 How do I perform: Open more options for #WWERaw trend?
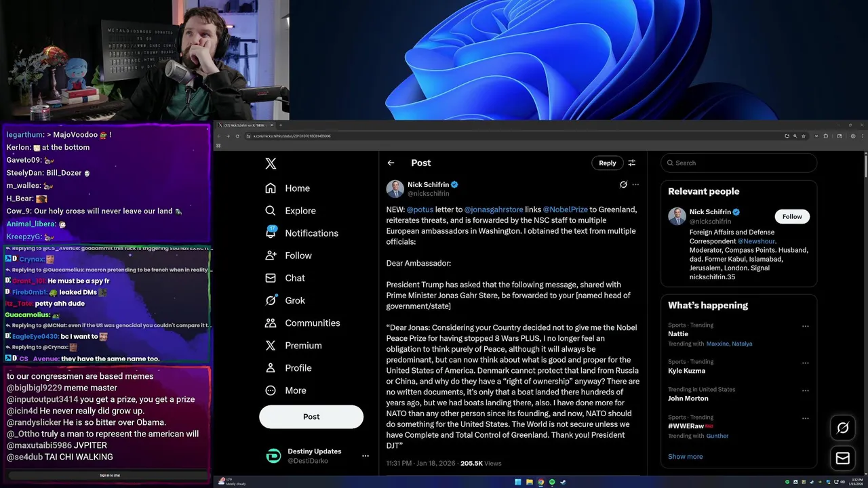coord(806,418)
